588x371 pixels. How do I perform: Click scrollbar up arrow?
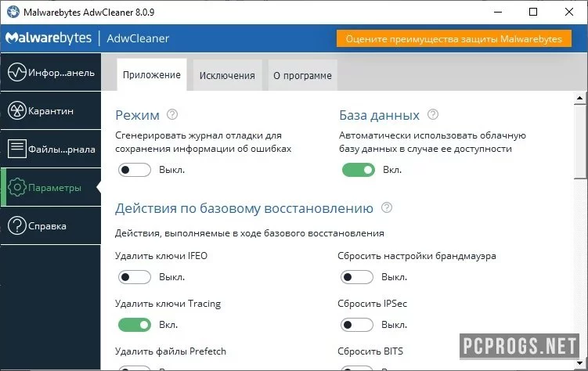pyautogui.click(x=579, y=98)
